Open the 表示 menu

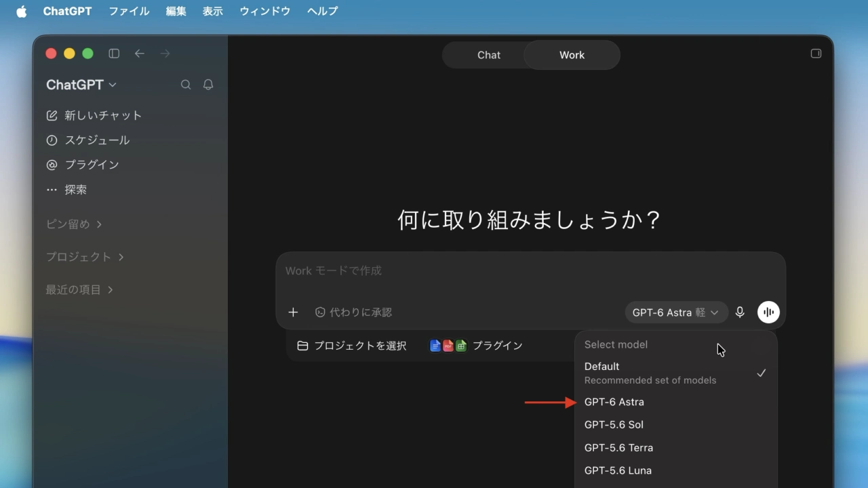212,12
